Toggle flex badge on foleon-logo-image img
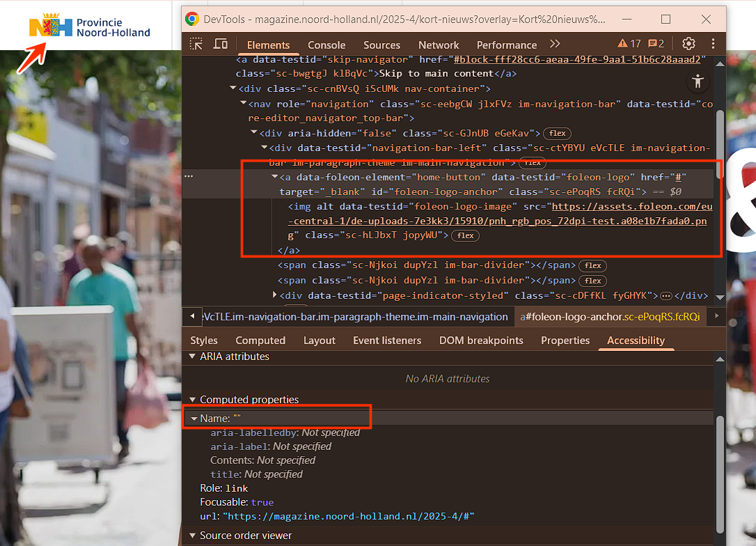The image size is (756, 546). pos(465,235)
